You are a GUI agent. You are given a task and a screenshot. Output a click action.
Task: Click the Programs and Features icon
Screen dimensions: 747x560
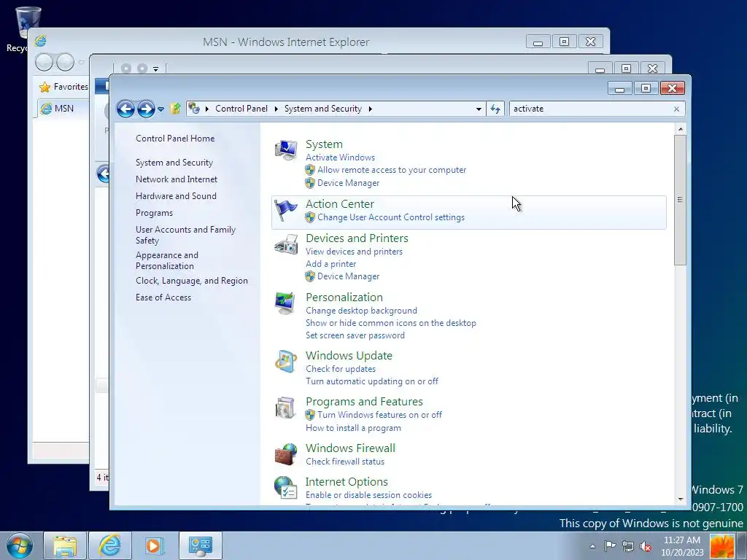point(286,408)
